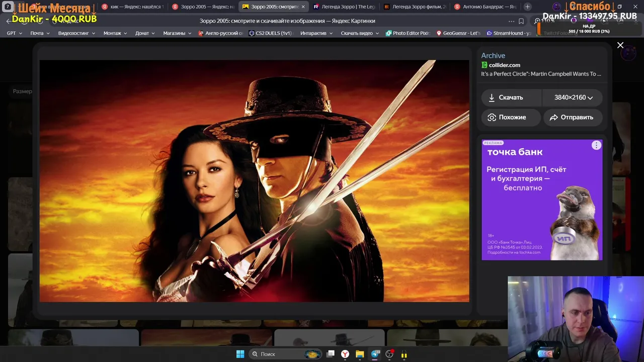Open File Explorer from the taskbar
The height and width of the screenshot is (362, 644).
click(x=360, y=354)
